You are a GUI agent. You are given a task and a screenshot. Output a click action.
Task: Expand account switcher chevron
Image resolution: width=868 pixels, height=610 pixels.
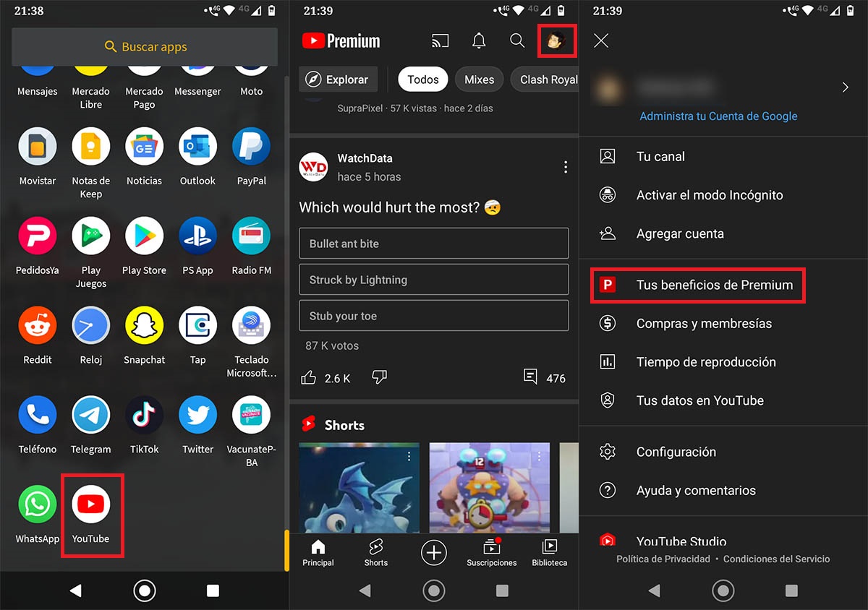(845, 87)
